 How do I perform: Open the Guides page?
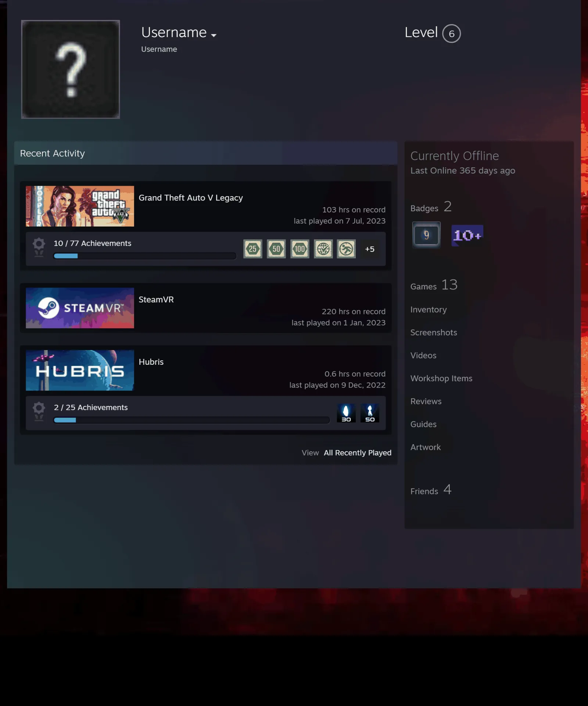point(423,424)
